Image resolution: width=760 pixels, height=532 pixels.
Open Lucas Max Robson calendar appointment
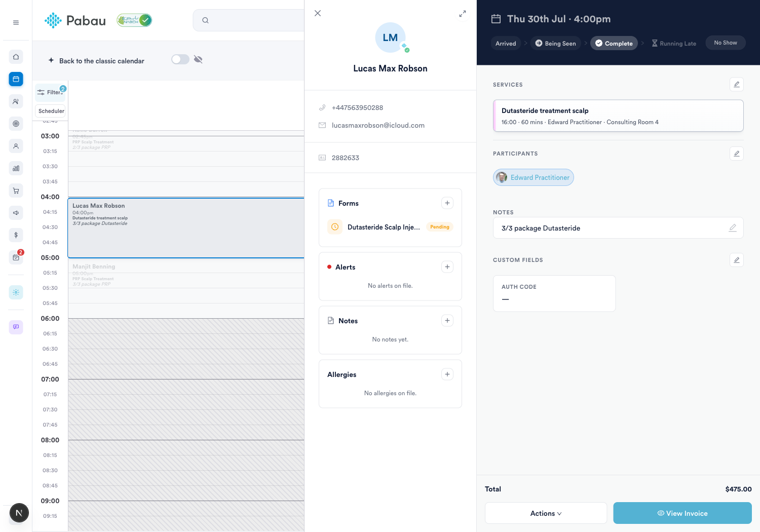click(186, 227)
